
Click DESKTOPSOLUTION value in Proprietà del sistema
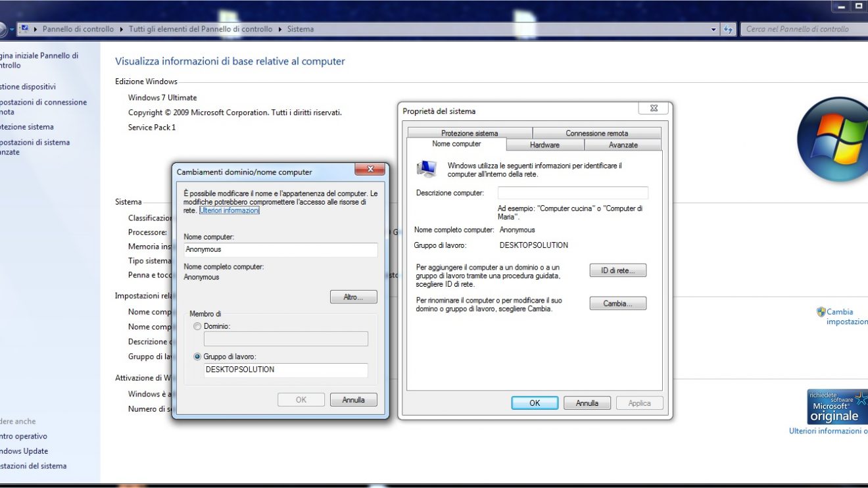click(534, 245)
